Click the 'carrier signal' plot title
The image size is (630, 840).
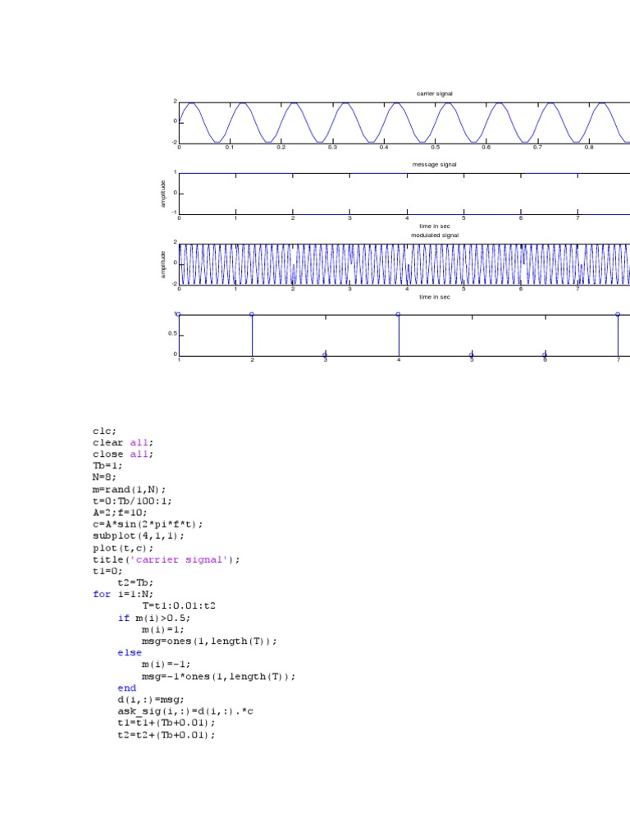click(434, 94)
